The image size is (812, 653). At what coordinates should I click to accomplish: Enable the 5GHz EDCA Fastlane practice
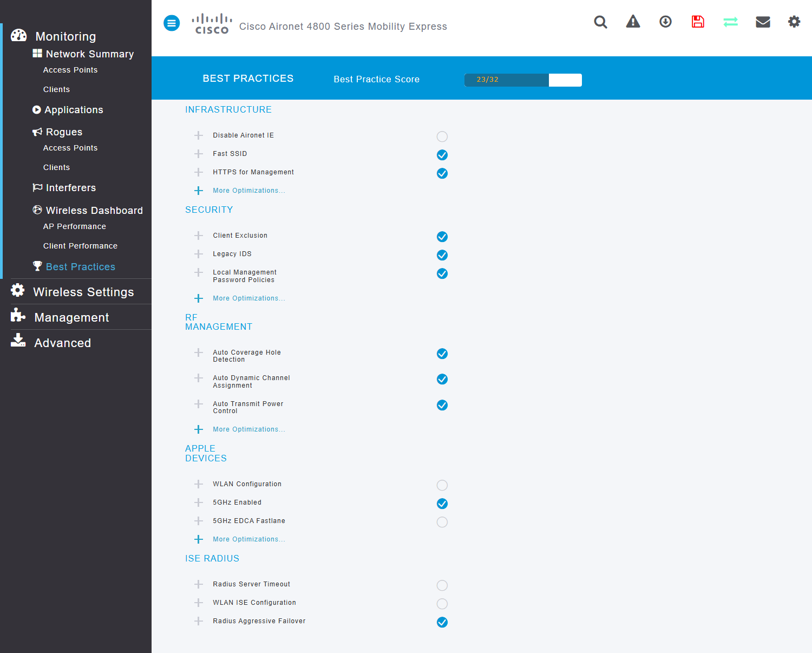click(x=442, y=522)
